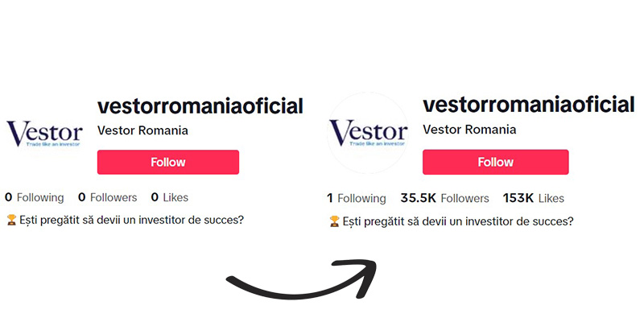
Task: Open the 35.5K Followers list
Action: click(x=445, y=199)
